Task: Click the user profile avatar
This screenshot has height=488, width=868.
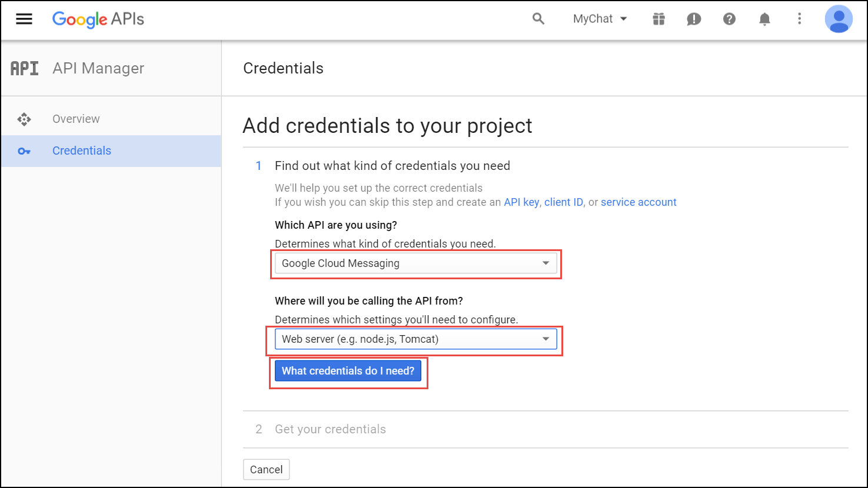Action: (839, 18)
